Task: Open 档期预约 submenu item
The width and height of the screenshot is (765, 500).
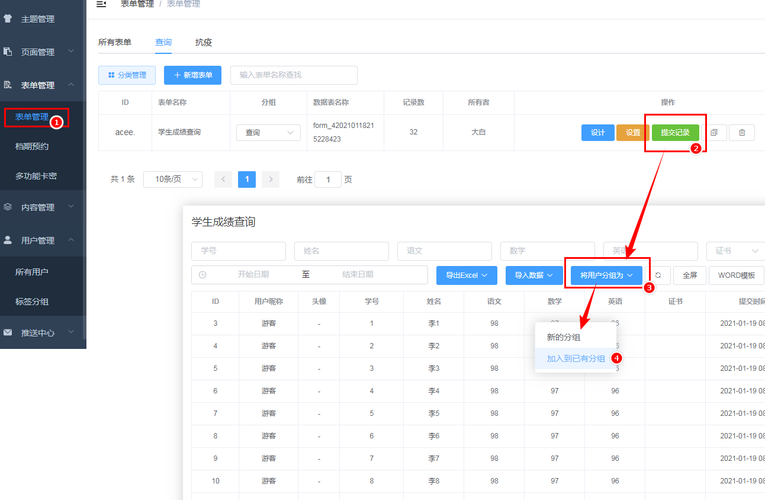Action: (x=32, y=146)
